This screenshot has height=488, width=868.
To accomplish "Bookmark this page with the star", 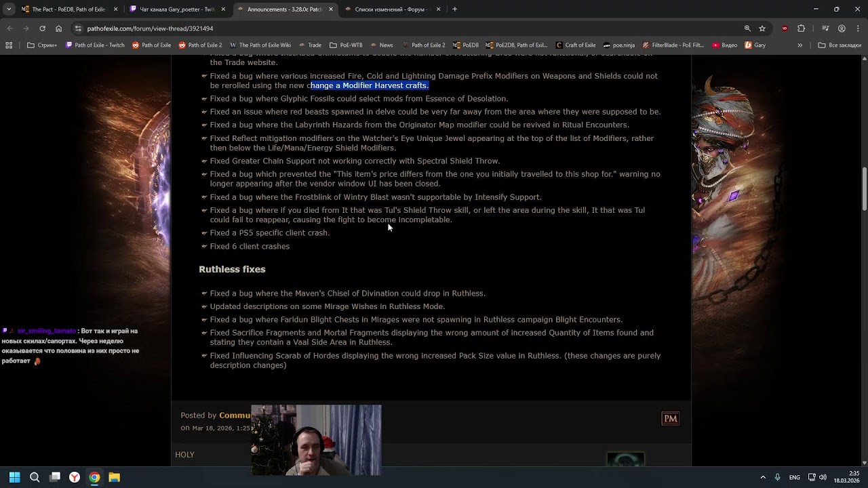I will point(762,28).
